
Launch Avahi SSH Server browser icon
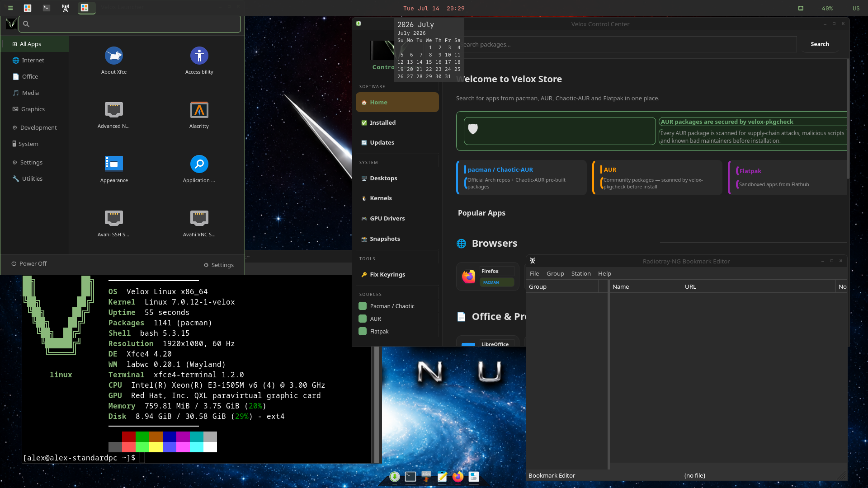114,218
